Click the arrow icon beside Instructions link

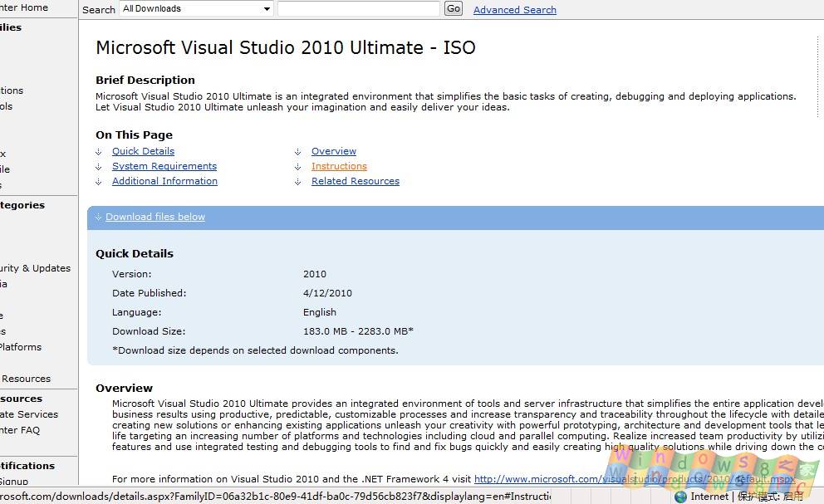[298, 167]
